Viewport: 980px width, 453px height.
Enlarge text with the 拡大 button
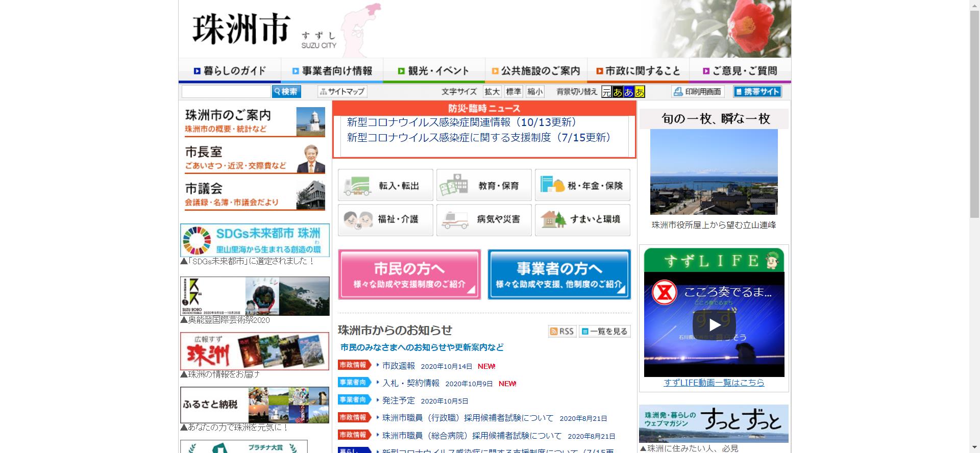pyautogui.click(x=492, y=92)
